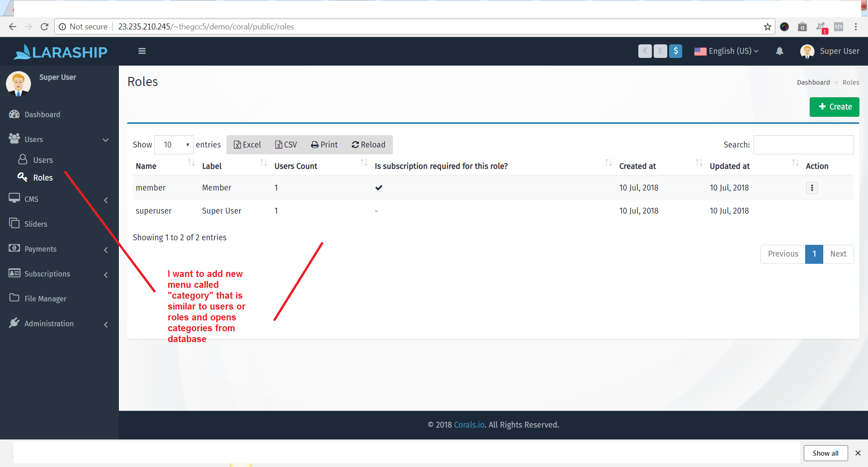Sort by Users Count column arrows
Image resolution: width=868 pixels, height=467 pixels.
click(364, 162)
